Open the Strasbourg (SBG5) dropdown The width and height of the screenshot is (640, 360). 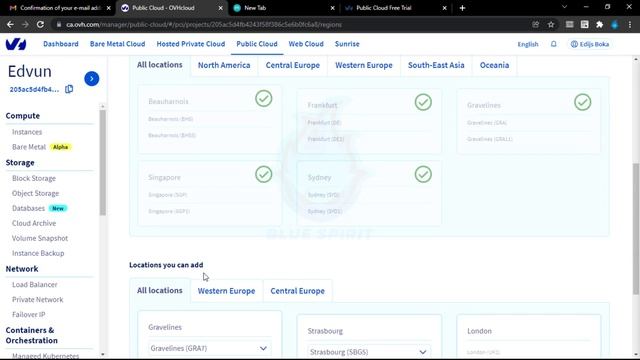(x=369, y=352)
